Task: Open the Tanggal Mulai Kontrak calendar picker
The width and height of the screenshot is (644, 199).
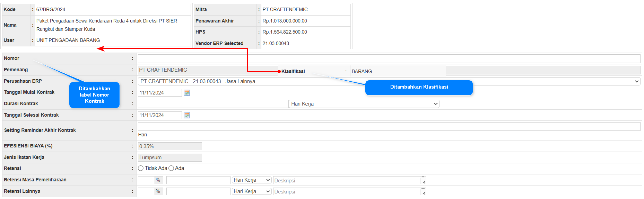Action: [187, 93]
